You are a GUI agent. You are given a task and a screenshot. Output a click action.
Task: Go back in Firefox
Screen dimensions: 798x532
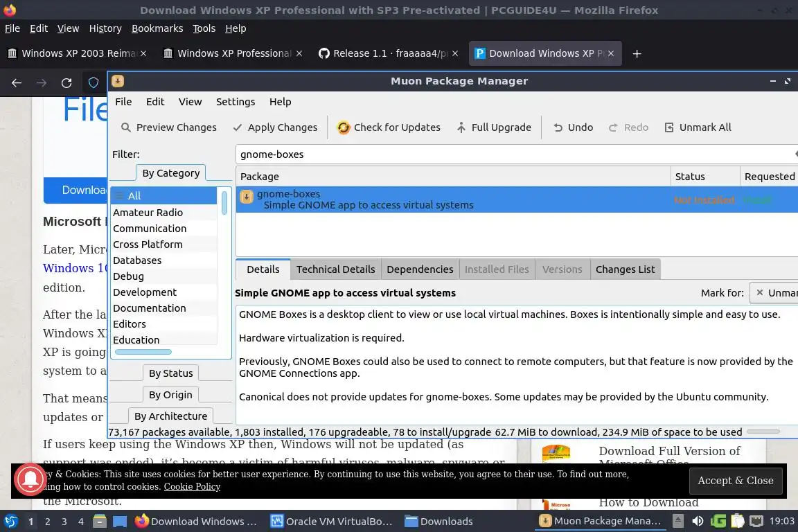[x=17, y=82]
